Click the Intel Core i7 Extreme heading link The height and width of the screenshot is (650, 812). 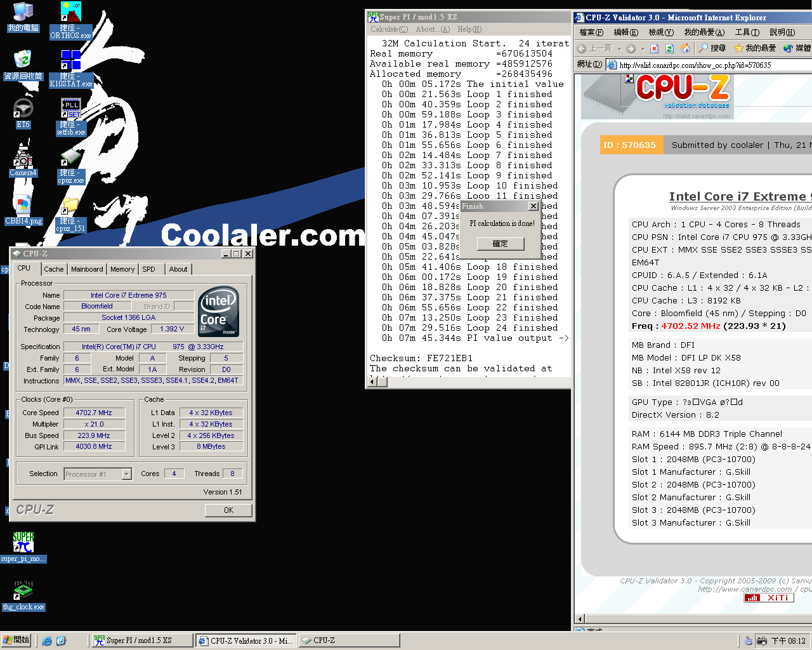click(x=740, y=197)
